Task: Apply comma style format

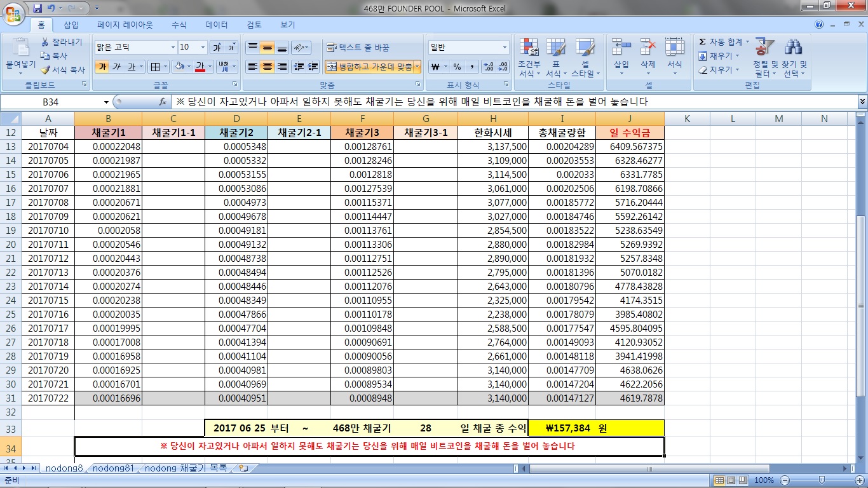Action: (x=472, y=67)
